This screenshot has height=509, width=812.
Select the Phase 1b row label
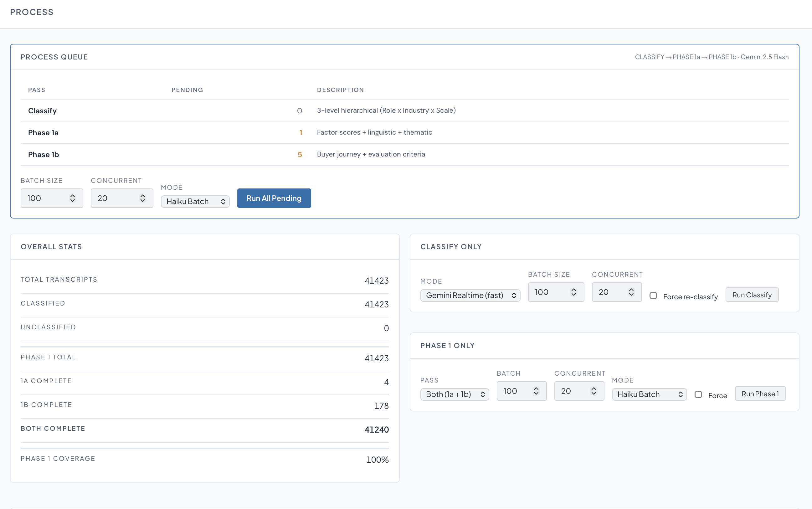44,155
